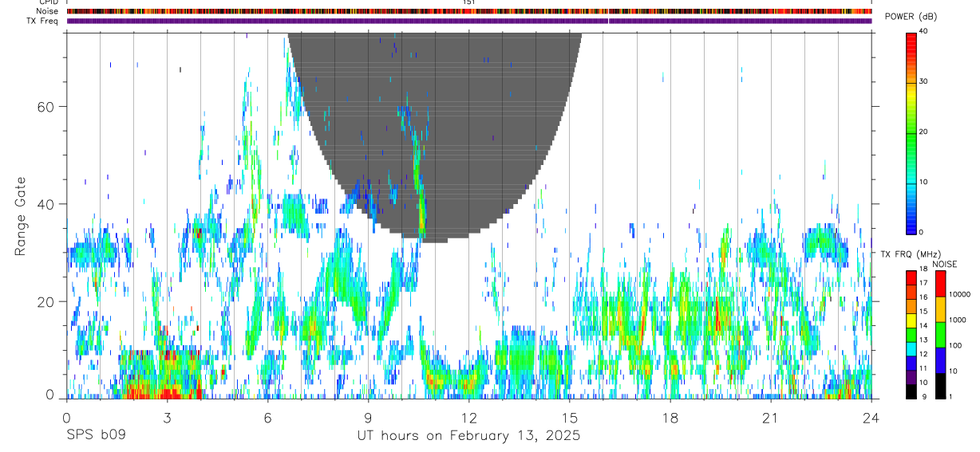Click the 17 label on the TX FRQ legend
Screen dimensions: 980x452
[x=923, y=284]
